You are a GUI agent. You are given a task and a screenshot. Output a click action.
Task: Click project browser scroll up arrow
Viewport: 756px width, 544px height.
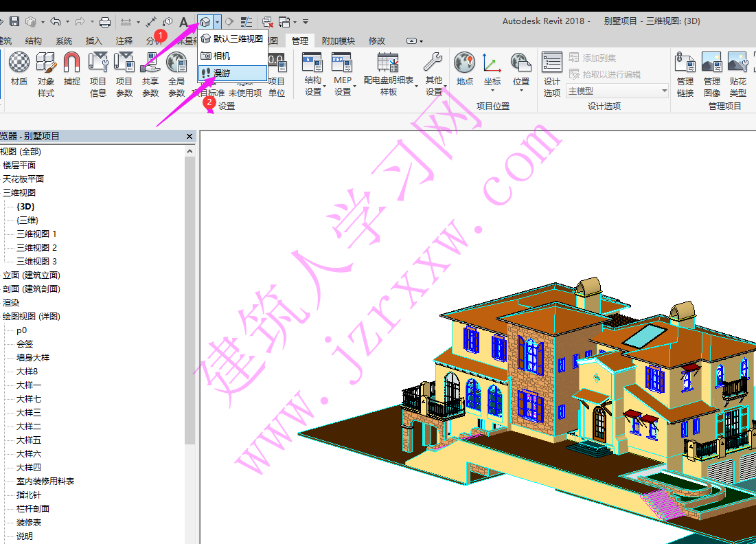(190, 151)
